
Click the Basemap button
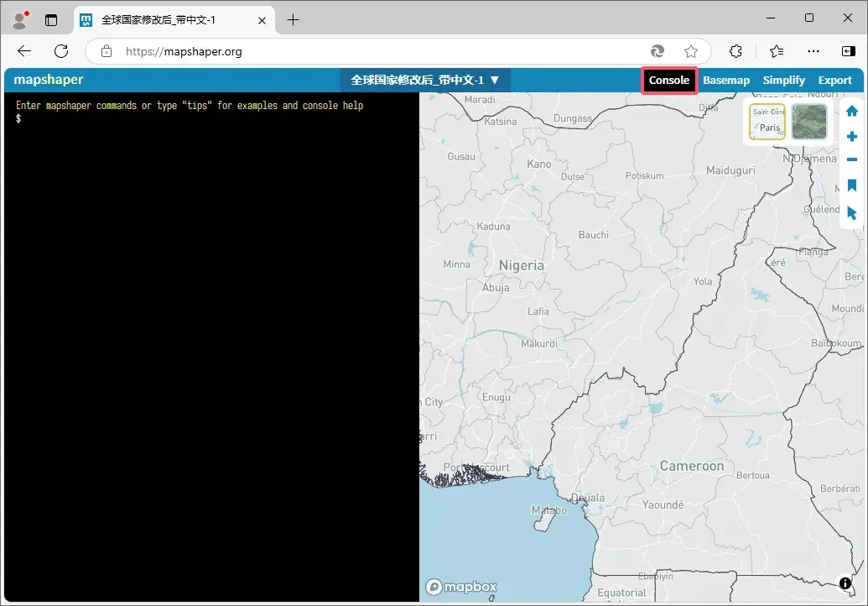(x=726, y=80)
